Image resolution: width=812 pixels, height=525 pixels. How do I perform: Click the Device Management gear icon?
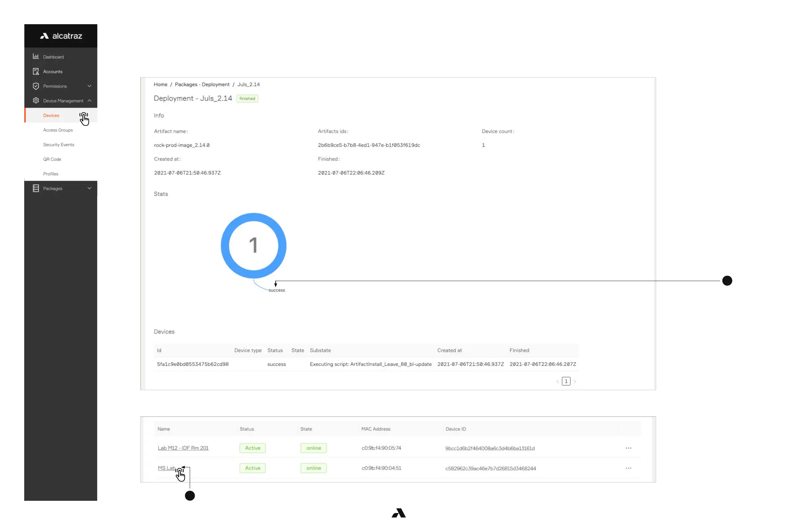point(36,100)
